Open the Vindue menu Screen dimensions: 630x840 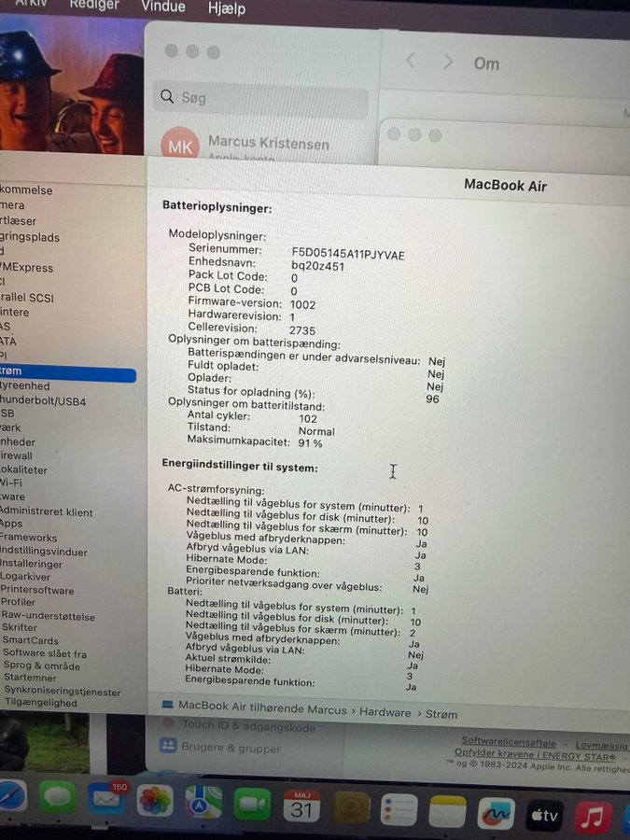(x=163, y=7)
